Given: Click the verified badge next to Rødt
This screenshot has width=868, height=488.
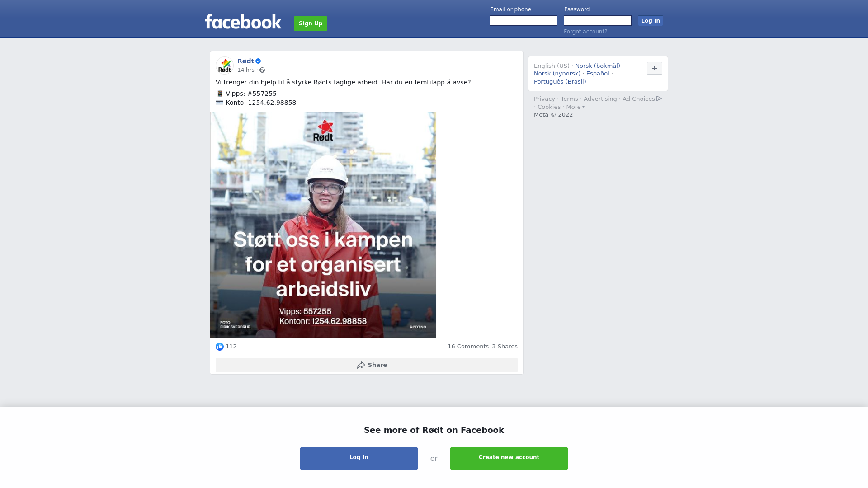Looking at the screenshot, I should point(258,61).
